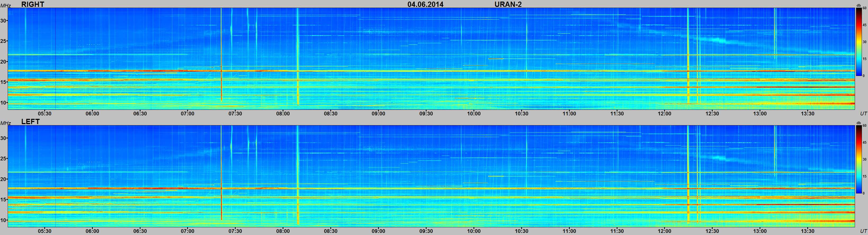
Task: Click the dB color scale bar of RIGHT panel
Action: [x=859, y=42]
